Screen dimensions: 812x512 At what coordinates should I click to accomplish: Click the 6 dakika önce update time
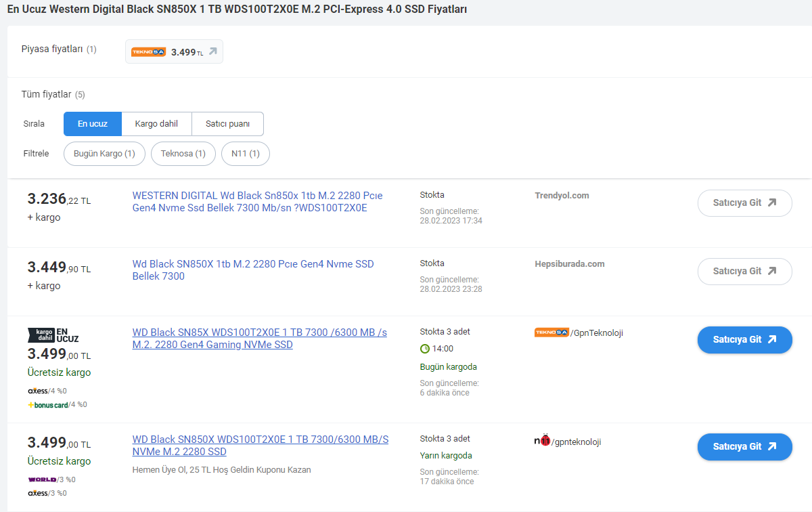(445, 393)
